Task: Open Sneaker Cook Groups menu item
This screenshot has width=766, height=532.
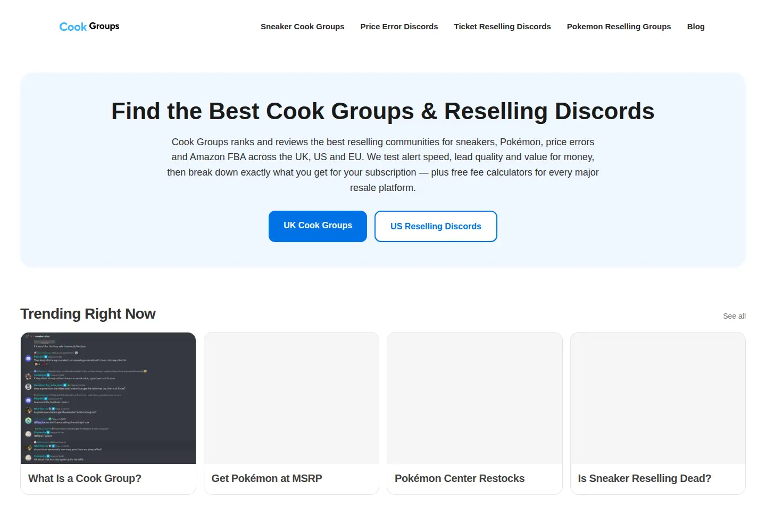Action: pos(302,27)
